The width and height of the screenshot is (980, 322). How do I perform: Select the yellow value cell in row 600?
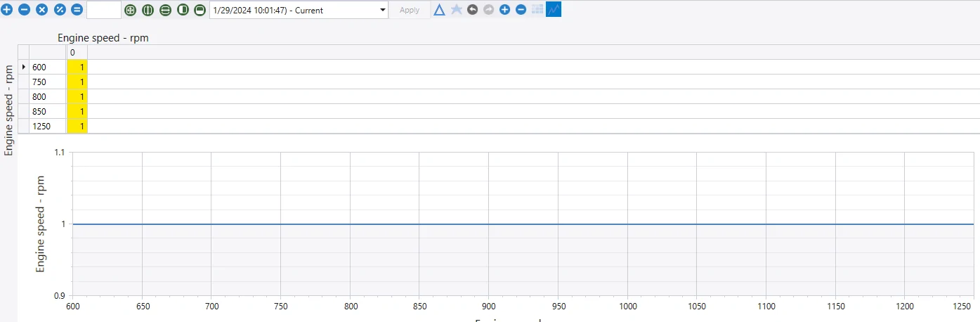pos(77,67)
